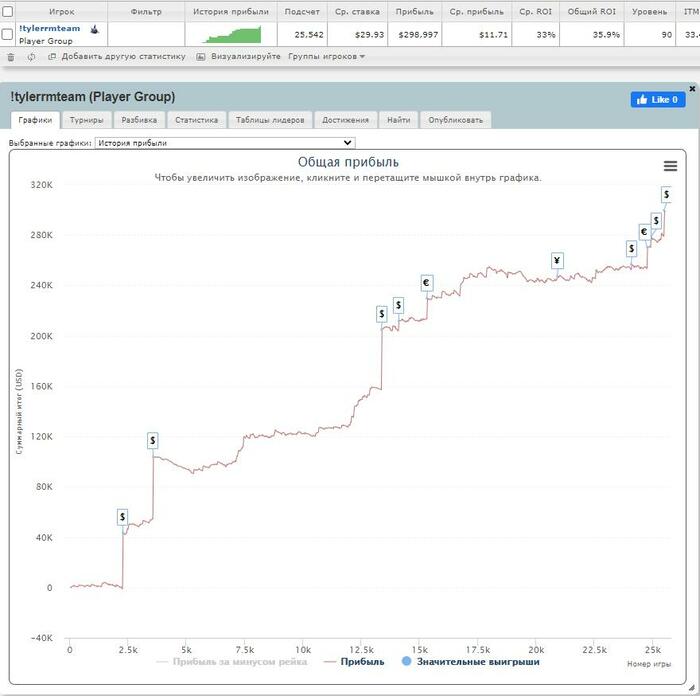The width and height of the screenshot is (700, 696).
Task: Click the € marker near the 280K level
Action: pos(644,232)
